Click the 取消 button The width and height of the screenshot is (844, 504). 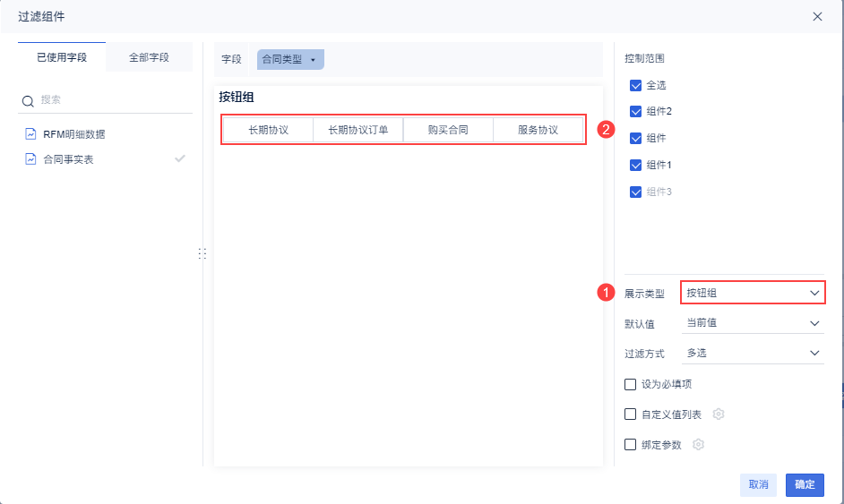(x=758, y=484)
